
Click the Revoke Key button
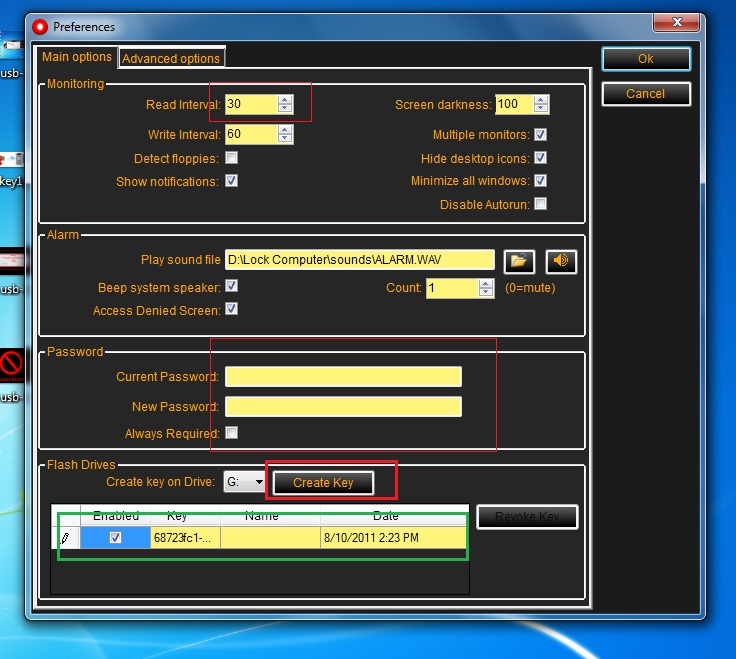point(527,517)
